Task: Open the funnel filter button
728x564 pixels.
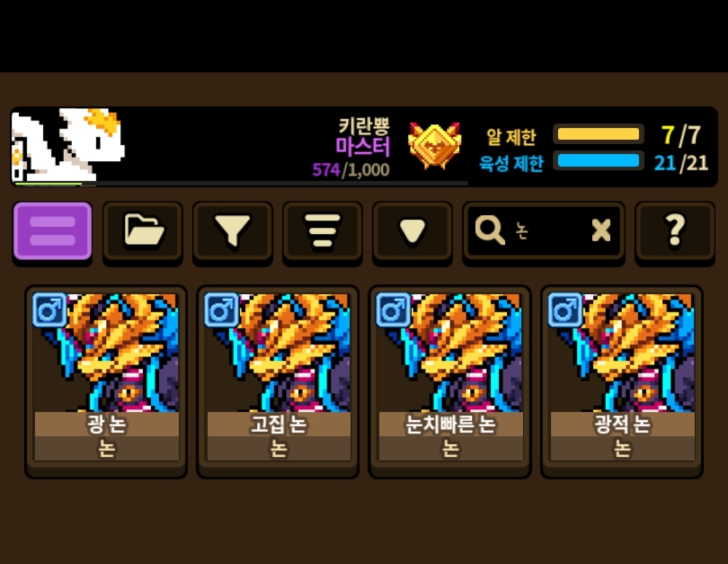Action: (x=233, y=230)
